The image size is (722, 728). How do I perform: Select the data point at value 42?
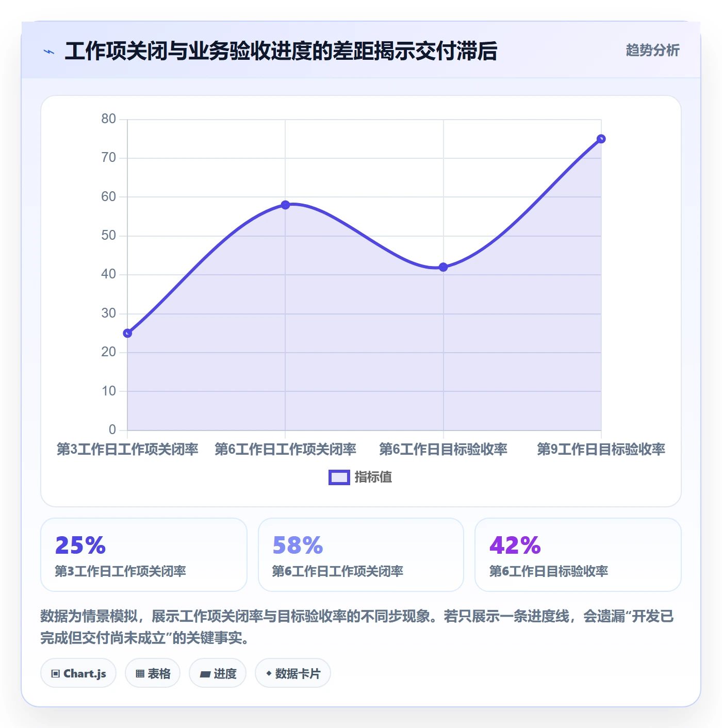[443, 267]
